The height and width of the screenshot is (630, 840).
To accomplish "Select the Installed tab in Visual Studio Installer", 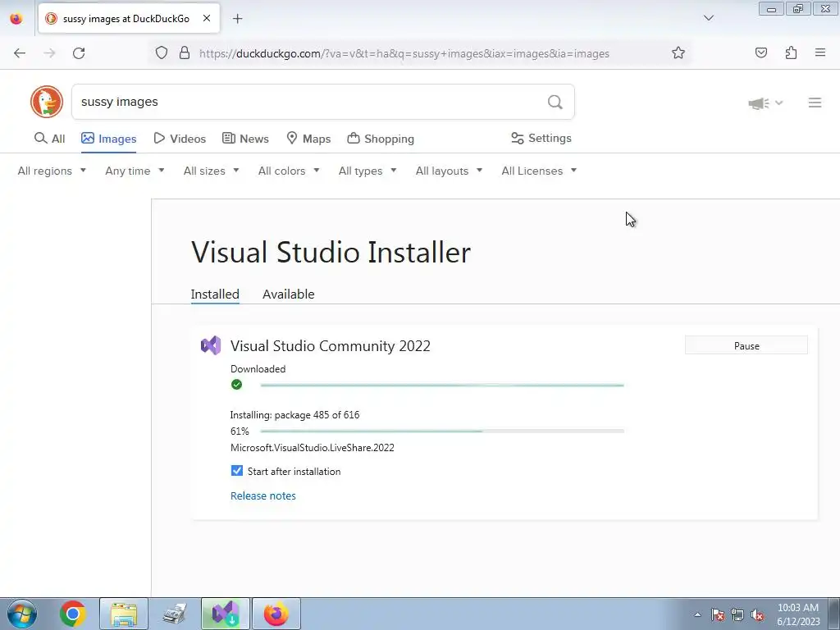I will pyautogui.click(x=215, y=294).
